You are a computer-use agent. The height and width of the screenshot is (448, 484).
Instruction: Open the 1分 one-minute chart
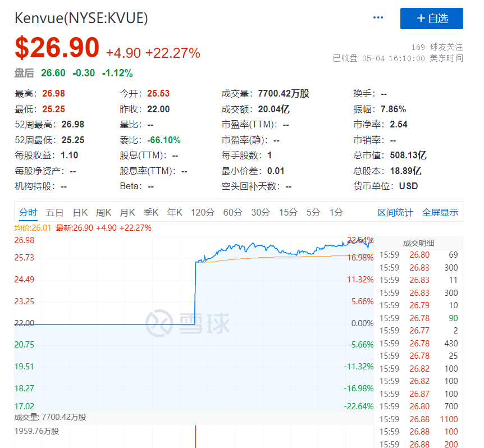point(335,212)
